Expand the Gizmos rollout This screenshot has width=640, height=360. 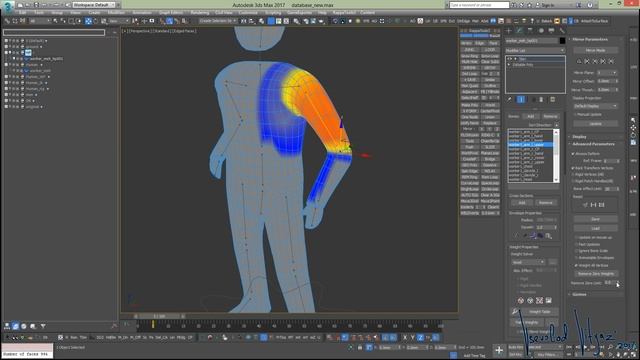point(579,294)
